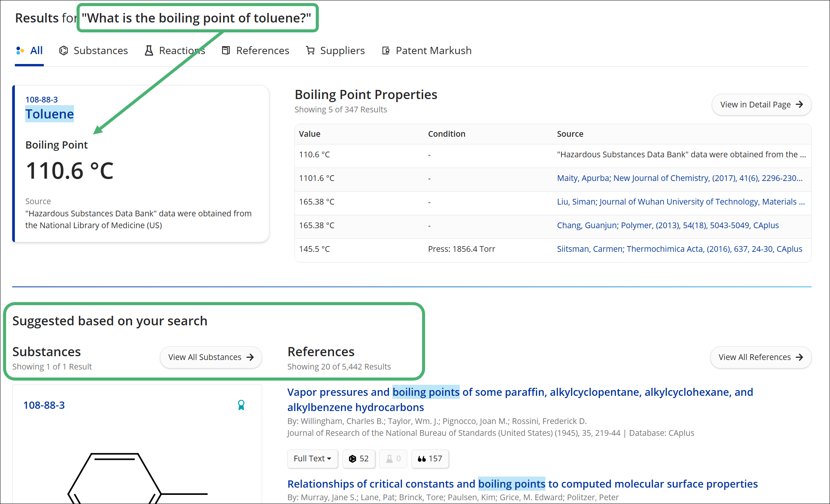Screen dimensions: 830x504
Task: Open Relationships of critical constants reference
Action: (x=523, y=484)
